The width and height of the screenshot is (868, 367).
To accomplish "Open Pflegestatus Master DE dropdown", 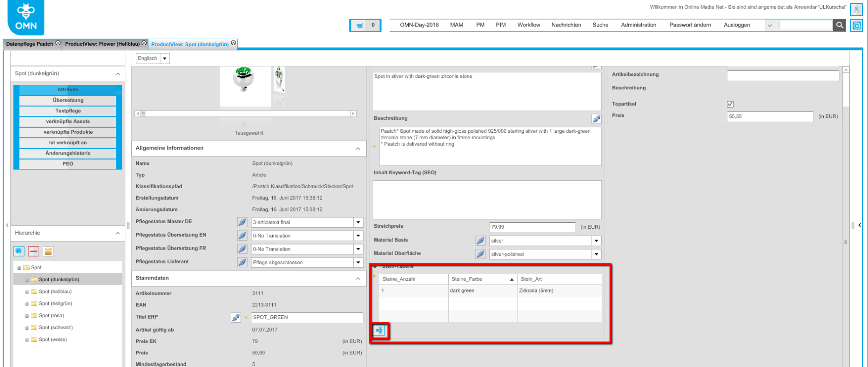I will click(x=358, y=223).
